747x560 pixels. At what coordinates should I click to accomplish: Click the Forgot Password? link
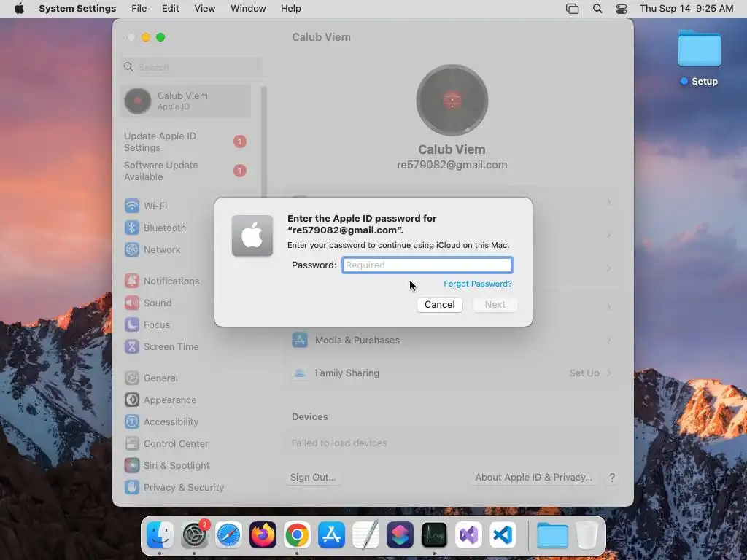click(477, 284)
